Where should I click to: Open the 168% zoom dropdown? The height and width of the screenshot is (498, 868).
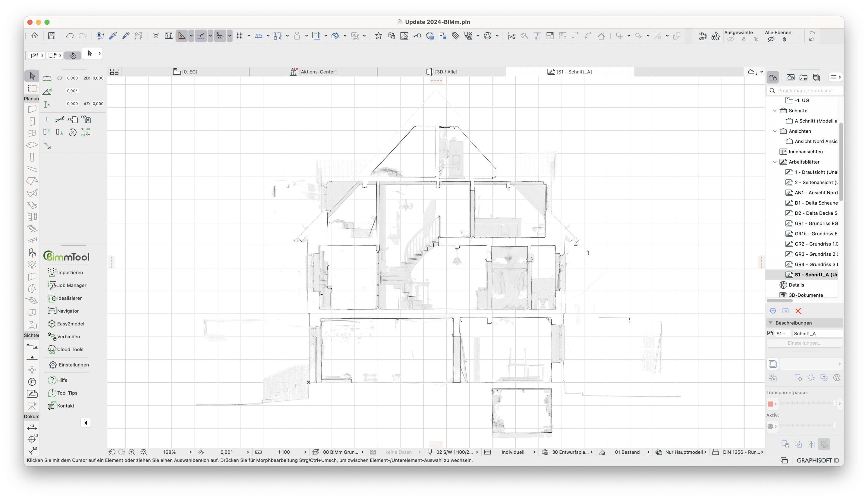(x=177, y=452)
